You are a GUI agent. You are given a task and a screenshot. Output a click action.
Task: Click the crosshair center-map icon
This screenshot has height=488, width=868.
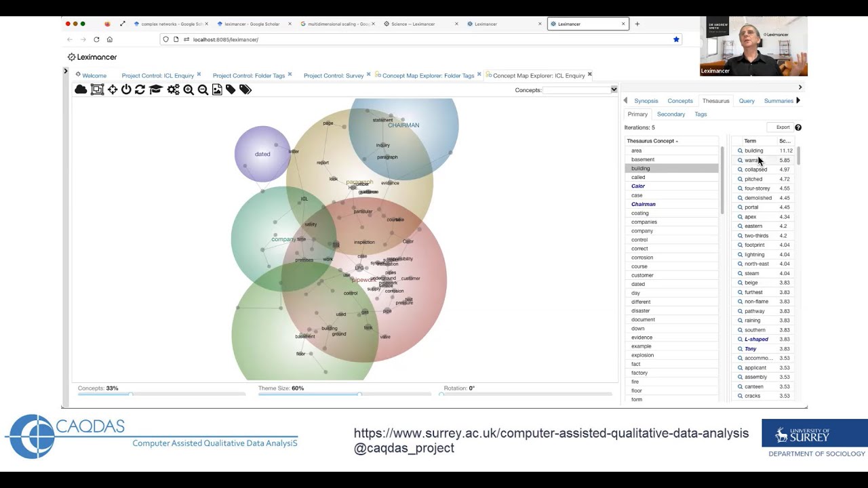click(113, 89)
